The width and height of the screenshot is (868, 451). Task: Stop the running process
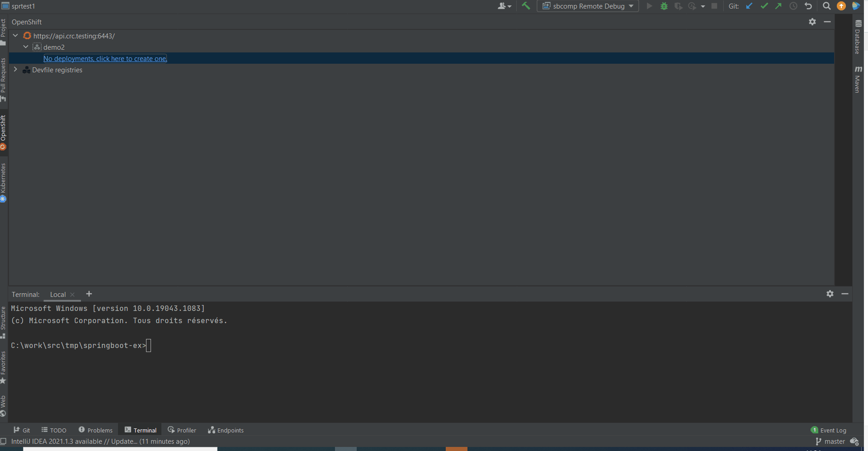pyautogui.click(x=714, y=6)
